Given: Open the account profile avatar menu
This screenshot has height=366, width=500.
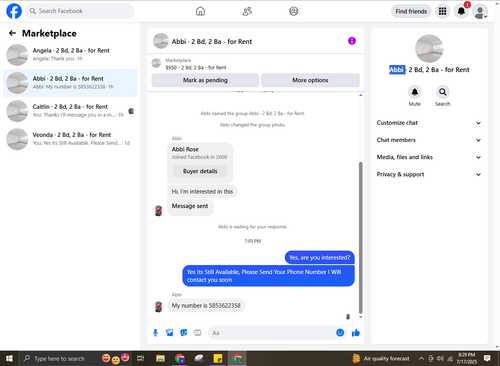Looking at the screenshot, I should pos(480,12).
